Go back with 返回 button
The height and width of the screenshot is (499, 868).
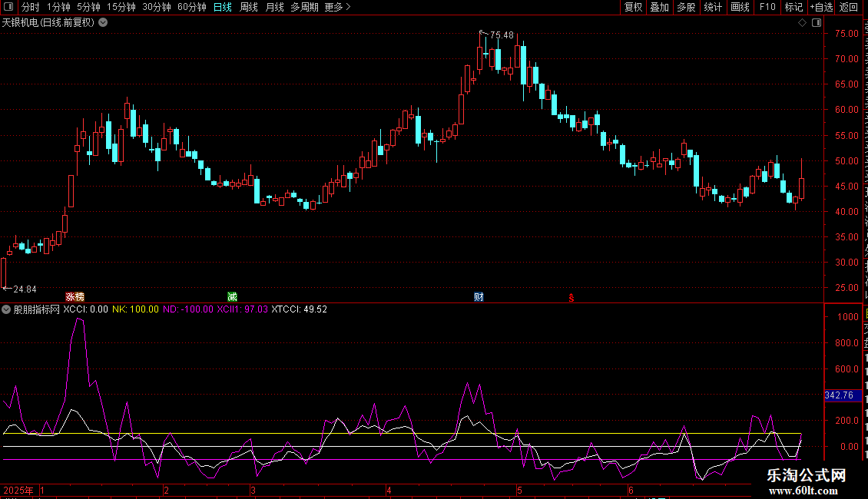click(x=848, y=7)
